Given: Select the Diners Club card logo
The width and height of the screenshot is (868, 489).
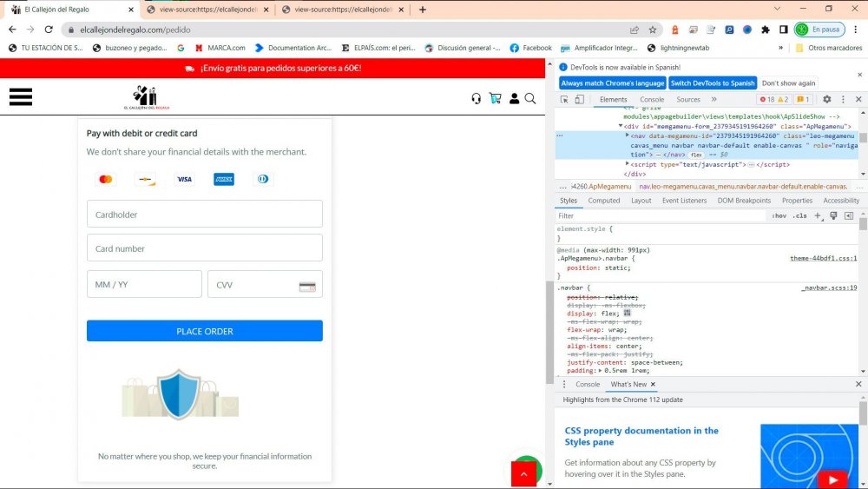Looking at the screenshot, I should tap(263, 179).
